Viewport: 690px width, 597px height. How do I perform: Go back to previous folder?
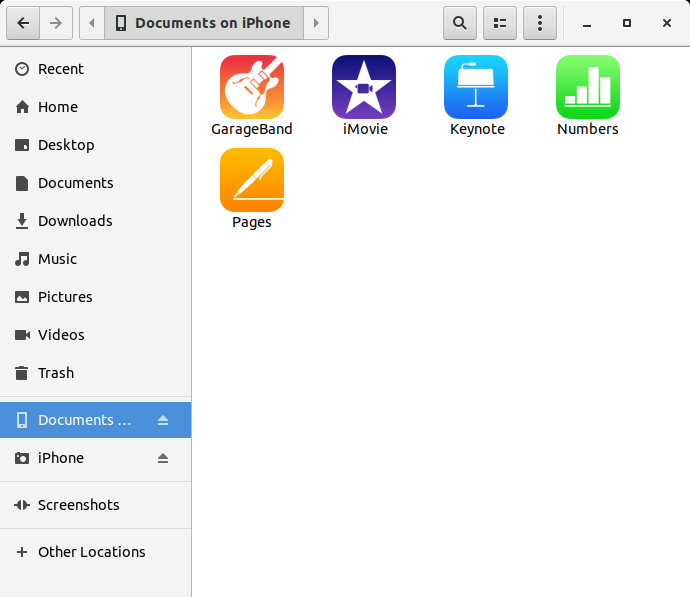(x=23, y=23)
